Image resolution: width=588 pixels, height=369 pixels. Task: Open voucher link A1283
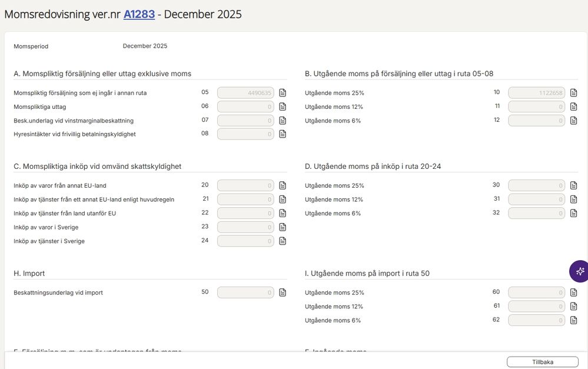point(139,14)
